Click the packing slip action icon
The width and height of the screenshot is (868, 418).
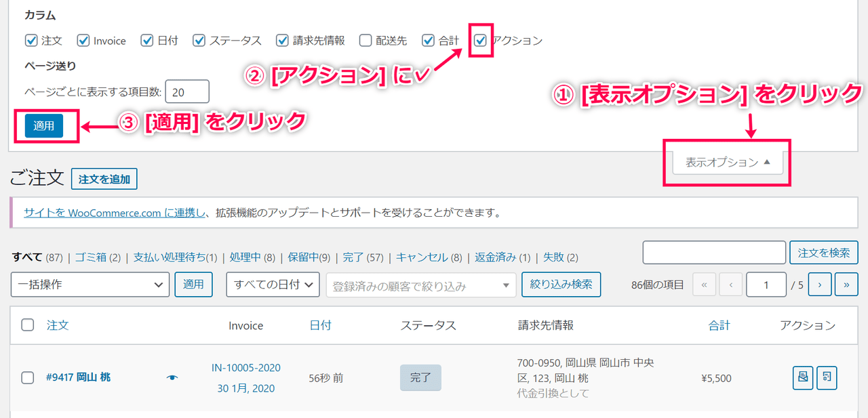[x=827, y=377]
